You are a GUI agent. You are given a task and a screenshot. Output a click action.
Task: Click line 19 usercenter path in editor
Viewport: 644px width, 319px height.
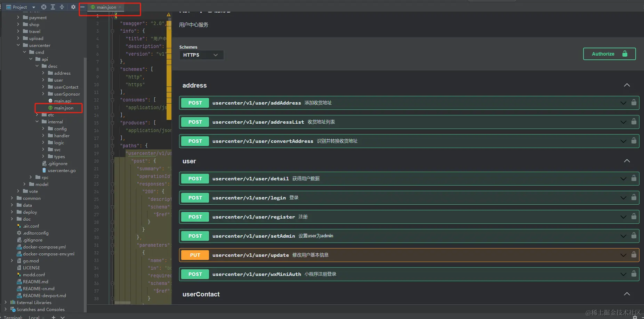pyautogui.click(x=149, y=153)
